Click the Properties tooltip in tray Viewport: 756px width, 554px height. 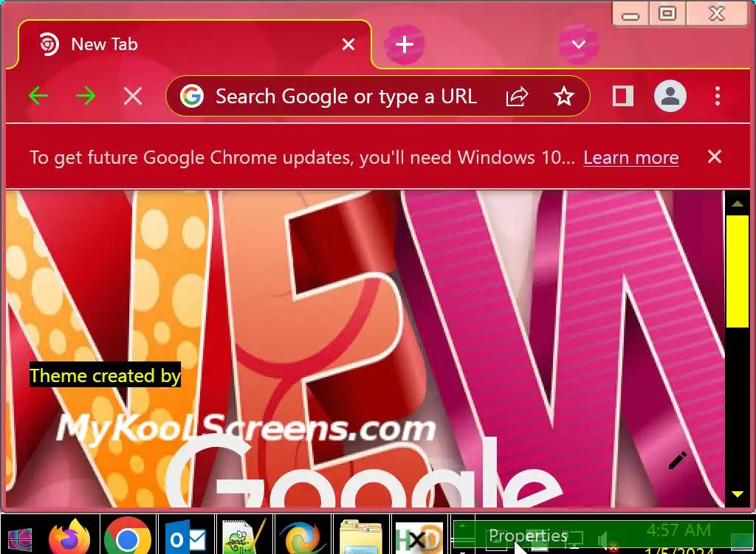click(x=528, y=536)
